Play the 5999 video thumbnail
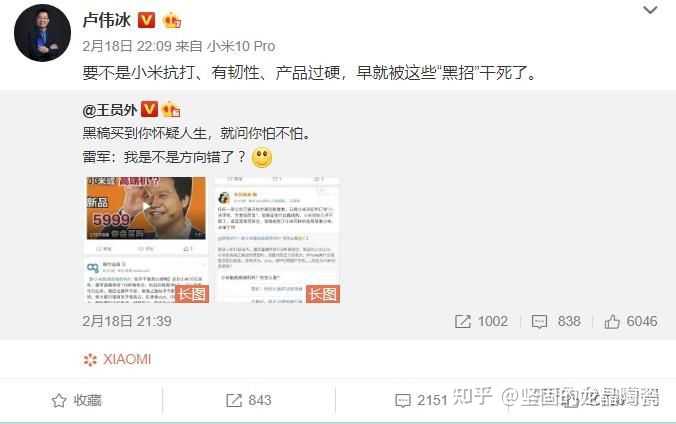The width and height of the screenshot is (676, 424). (x=146, y=208)
